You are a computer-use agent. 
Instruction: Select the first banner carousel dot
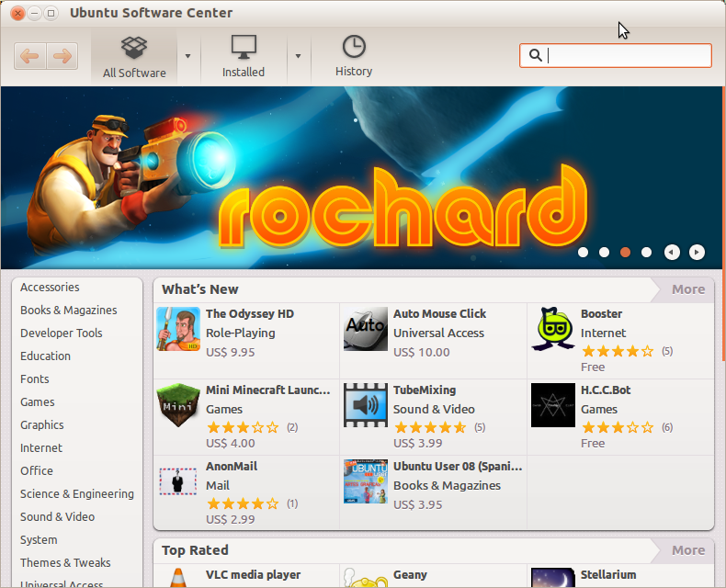coord(583,252)
